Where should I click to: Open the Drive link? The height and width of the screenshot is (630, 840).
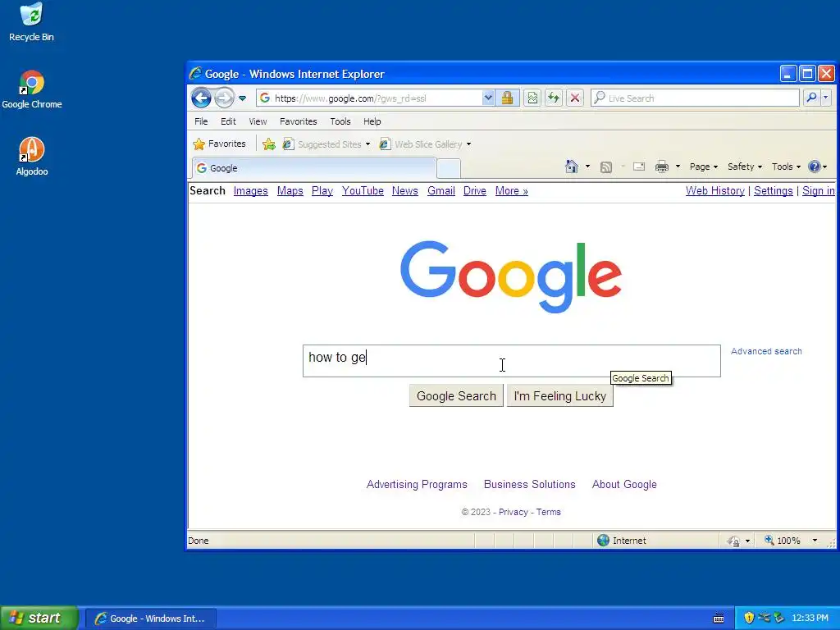click(475, 190)
